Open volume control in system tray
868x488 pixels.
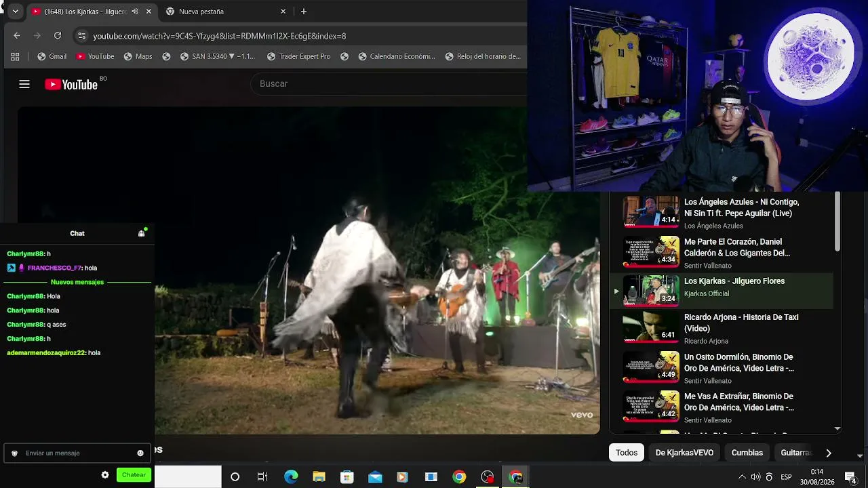click(755, 477)
